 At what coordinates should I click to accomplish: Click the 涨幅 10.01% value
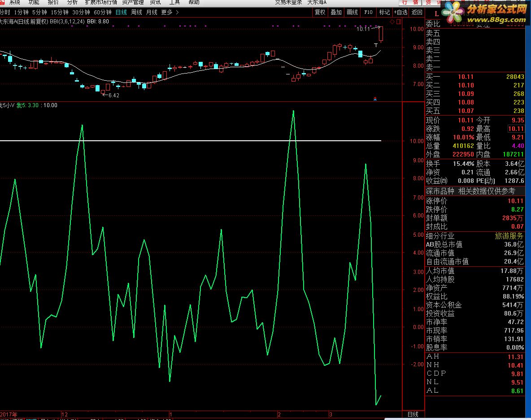pyautogui.click(x=464, y=138)
